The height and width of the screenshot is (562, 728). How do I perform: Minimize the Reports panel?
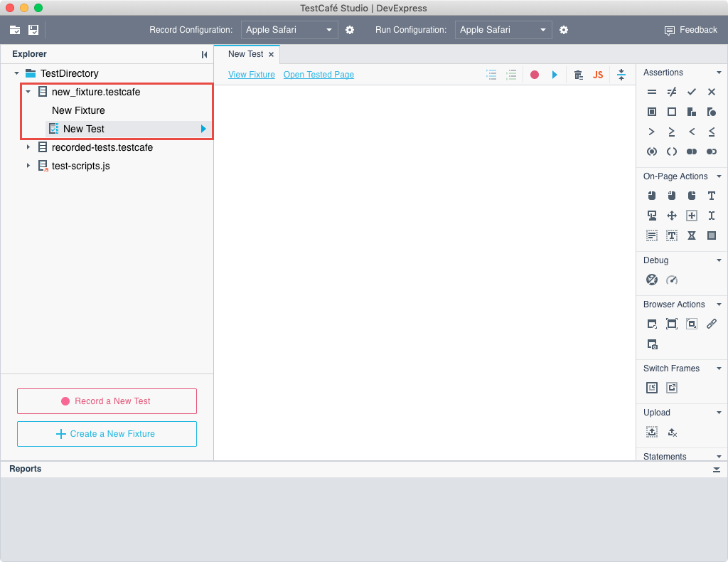717,470
